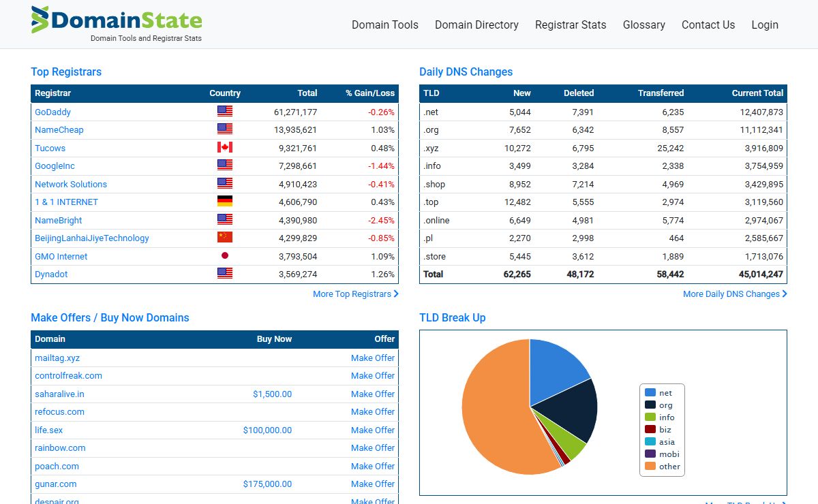Click the Login link
Image resolution: width=818 pixels, height=504 pixels.
coord(765,25)
